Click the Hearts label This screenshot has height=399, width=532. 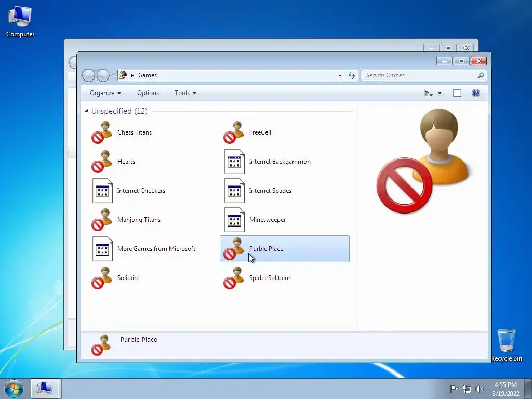[x=126, y=162]
